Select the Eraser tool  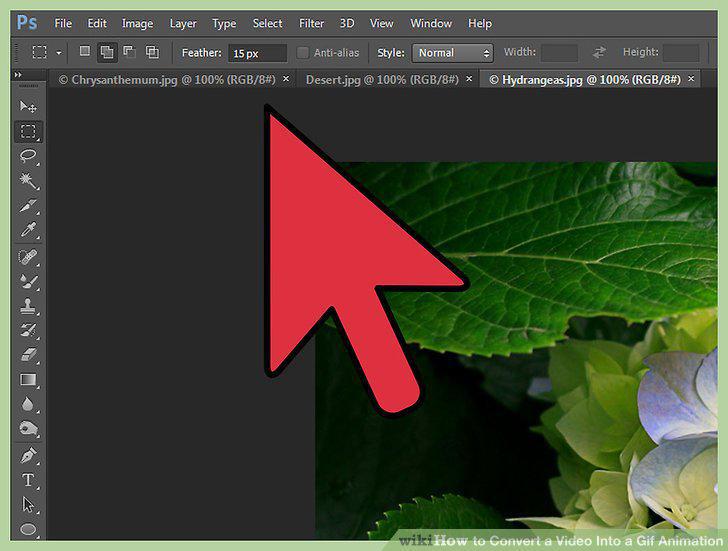pos(28,355)
